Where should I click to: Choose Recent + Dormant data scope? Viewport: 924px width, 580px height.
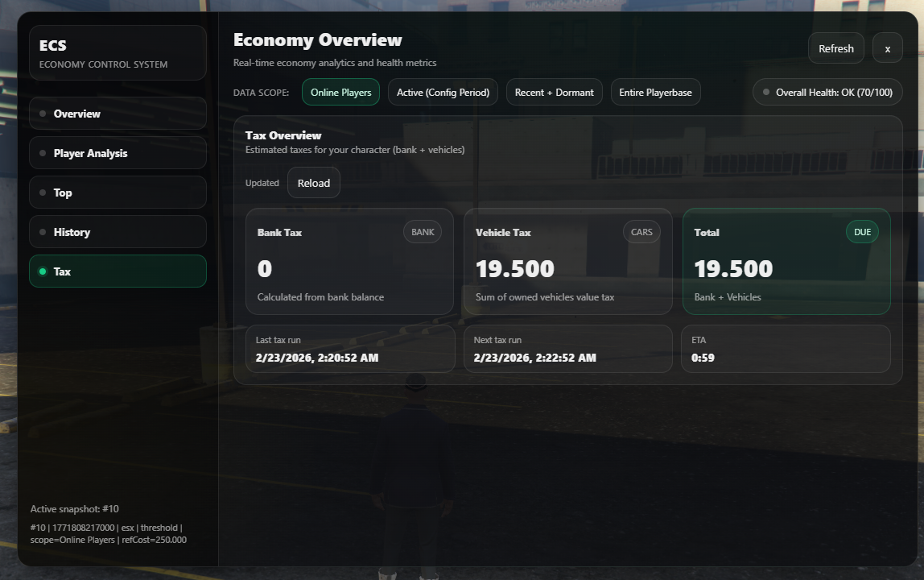click(x=554, y=92)
